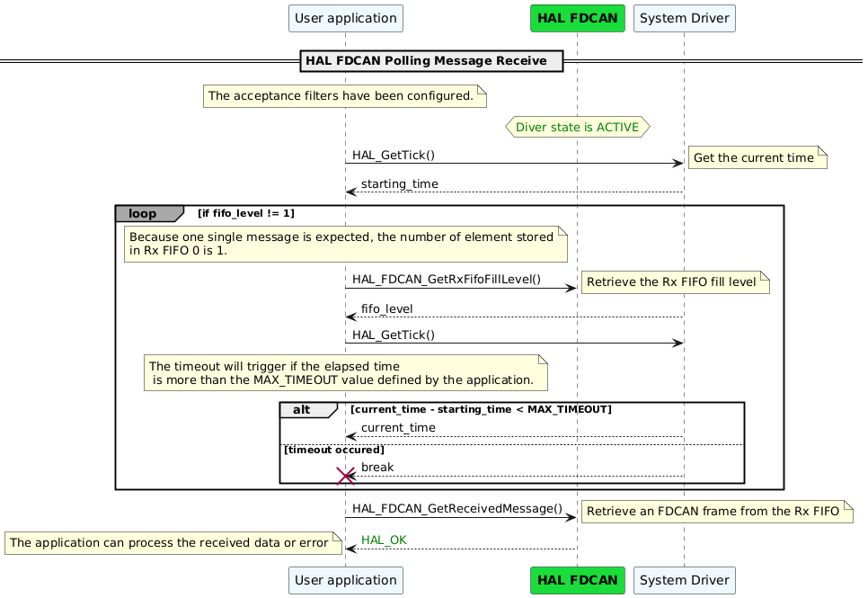Viewport: 868px width, 598px height.
Task: Collapse the alt frame with MAX_TIMEOUT condition
Action: (301, 409)
